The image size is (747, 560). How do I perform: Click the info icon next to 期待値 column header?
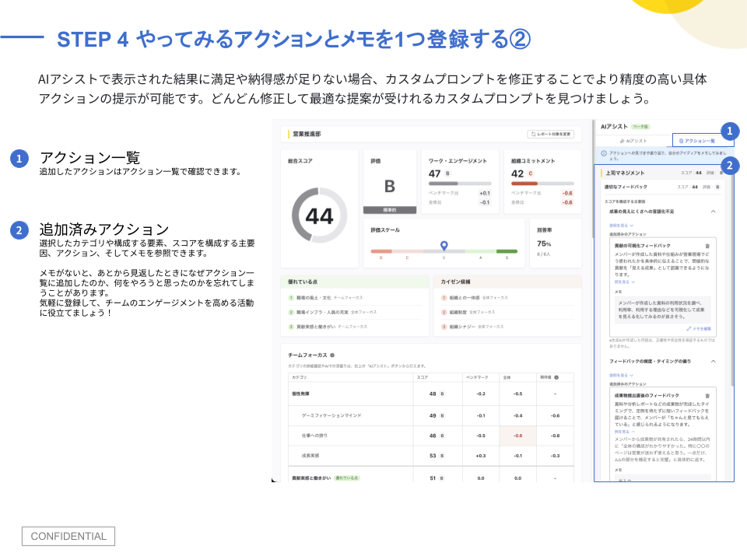pyautogui.click(x=556, y=377)
